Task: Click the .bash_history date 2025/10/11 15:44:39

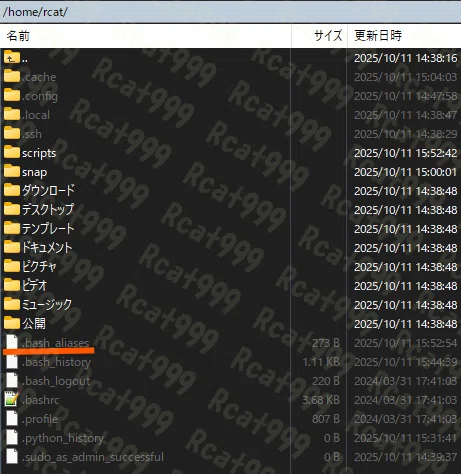Action: tap(406, 362)
